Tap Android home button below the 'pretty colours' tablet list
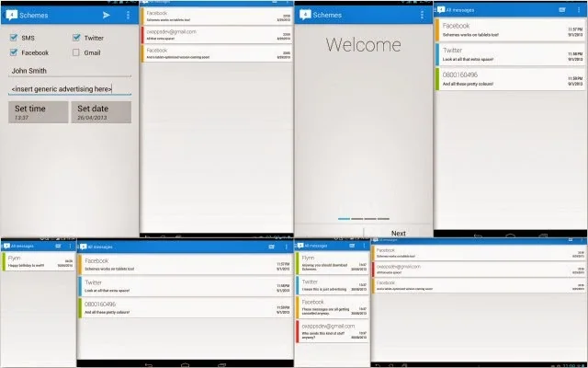 [185, 364]
